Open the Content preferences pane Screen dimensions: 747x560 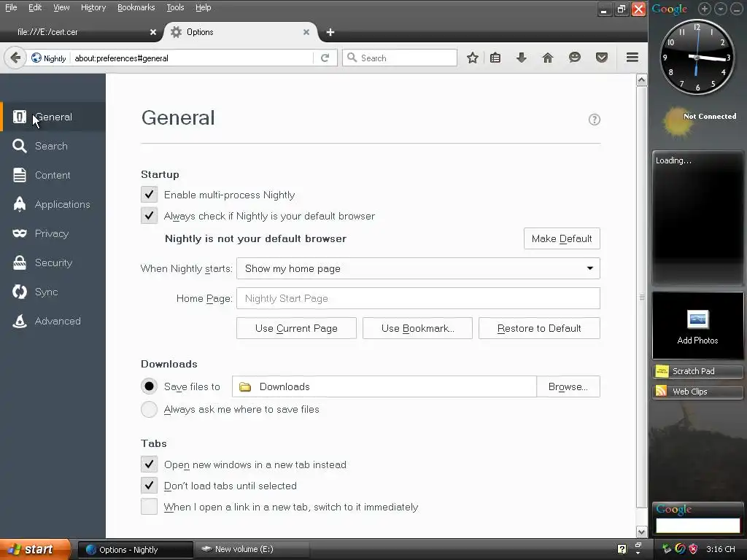click(x=53, y=175)
